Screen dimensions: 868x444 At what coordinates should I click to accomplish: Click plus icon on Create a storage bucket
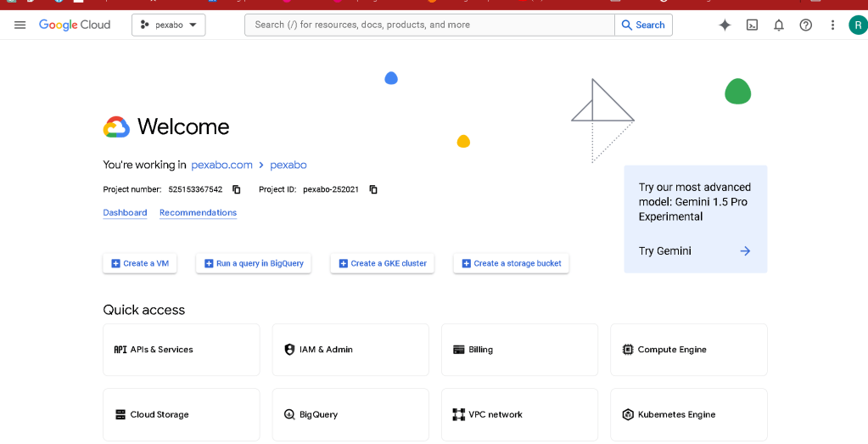(x=466, y=263)
